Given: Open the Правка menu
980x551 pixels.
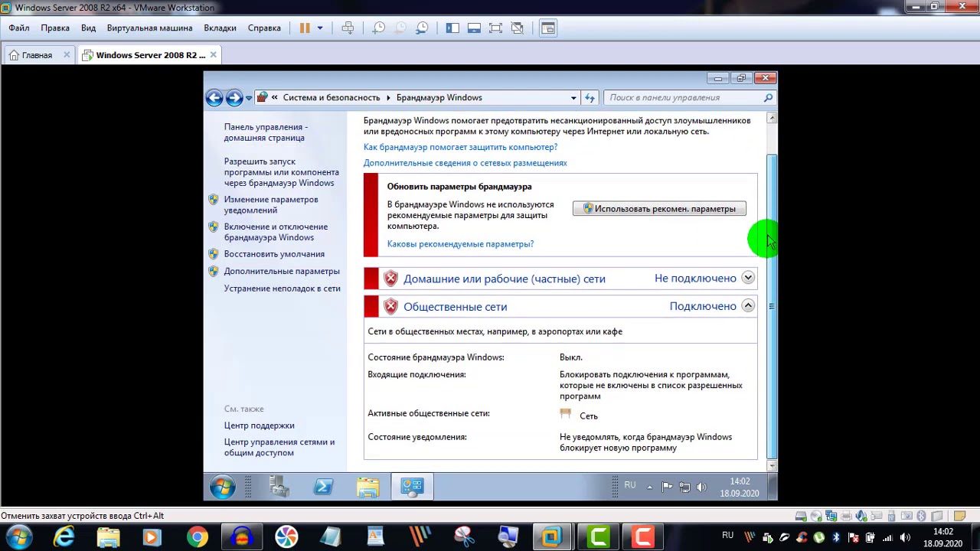Looking at the screenshot, I should coord(55,28).
